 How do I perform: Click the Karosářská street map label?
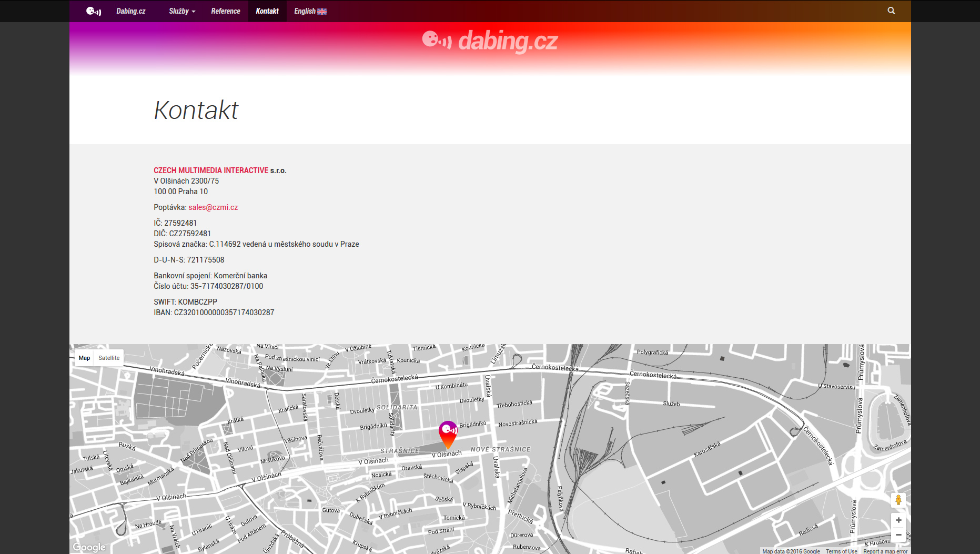point(708,449)
